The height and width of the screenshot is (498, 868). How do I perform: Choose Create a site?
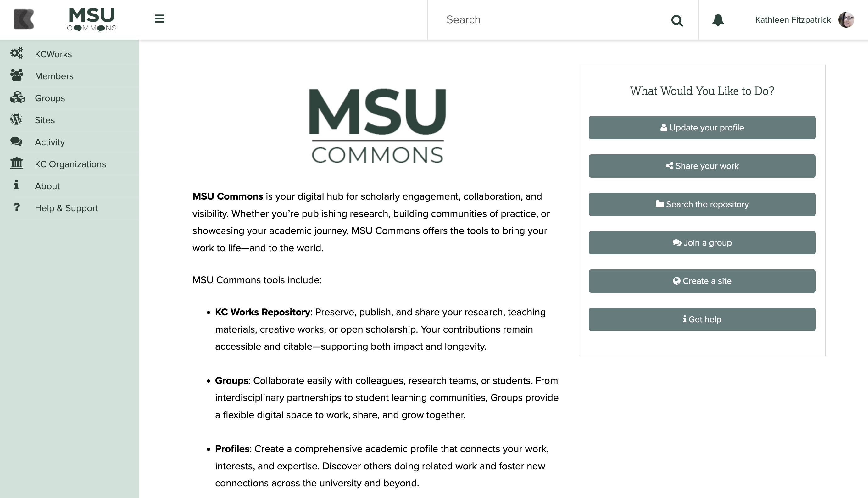[702, 281]
